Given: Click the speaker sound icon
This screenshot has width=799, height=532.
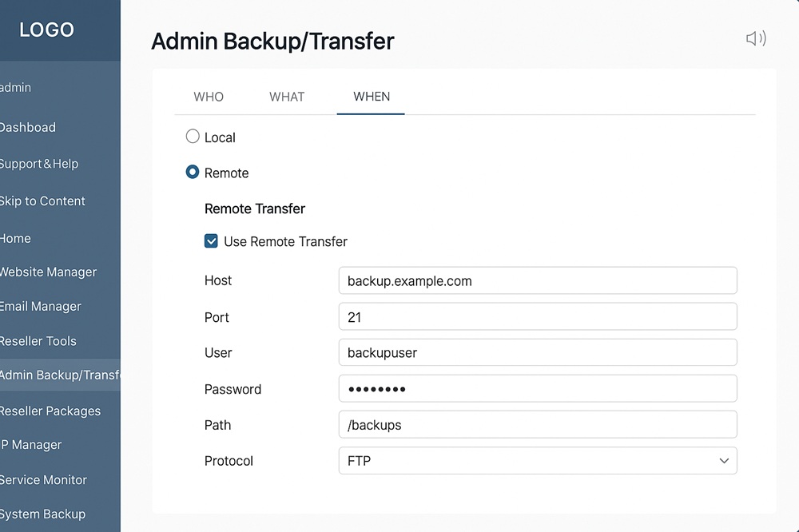Looking at the screenshot, I should click(x=755, y=38).
